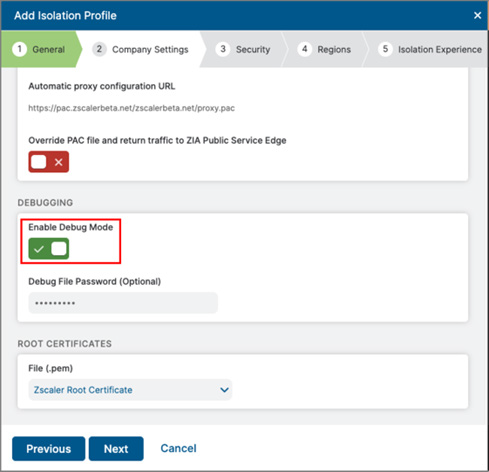Disable the Enable Debug Mode switch
Image resolution: width=489 pixels, height=472 pixels.
coord(49,248)
